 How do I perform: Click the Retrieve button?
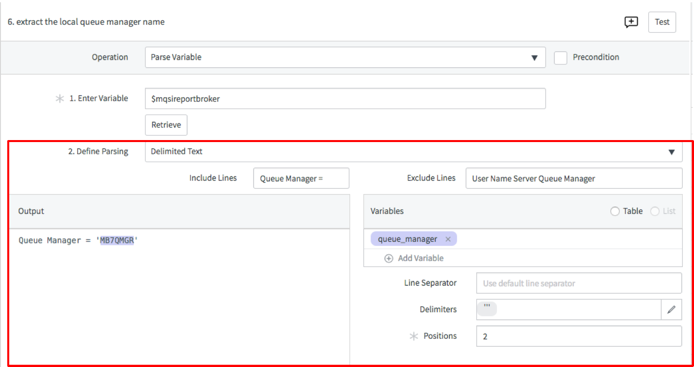pos(166,125)
